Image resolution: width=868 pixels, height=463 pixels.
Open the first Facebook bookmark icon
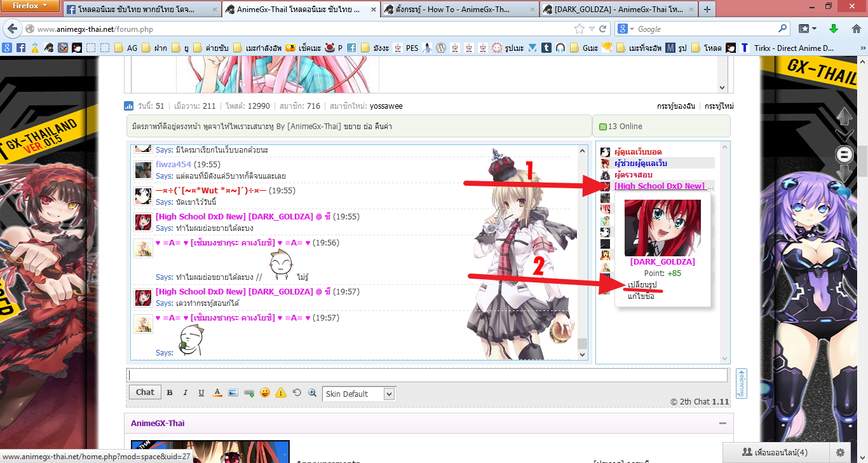(21, 48)
